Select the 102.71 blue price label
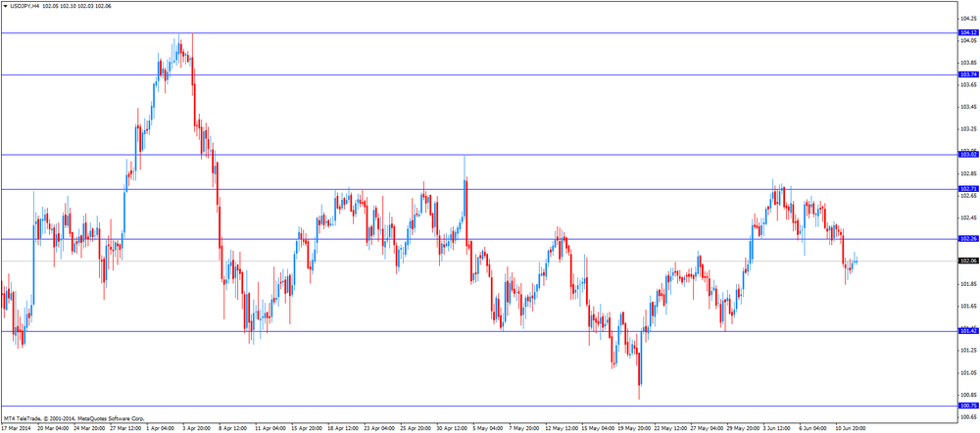 pos(968,188)
